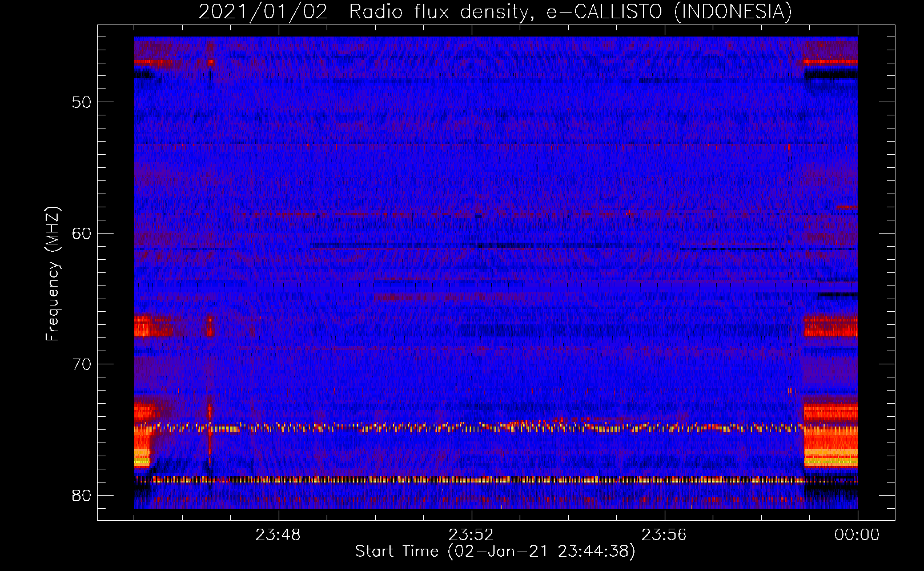Click the 23:56 time tick label
The width and height of the screenshot is (924, 571).
(x=664, y=535)
